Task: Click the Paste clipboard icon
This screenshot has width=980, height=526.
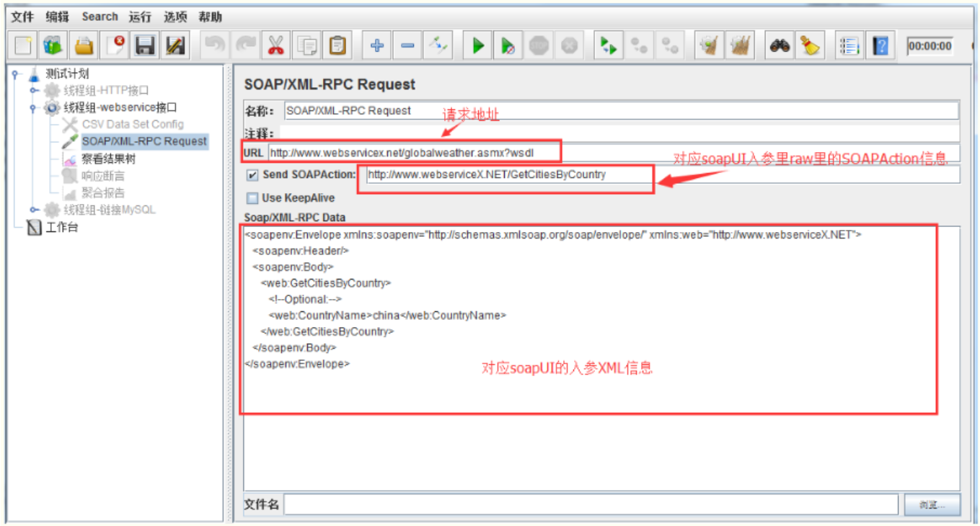Action: click(337, 46)
